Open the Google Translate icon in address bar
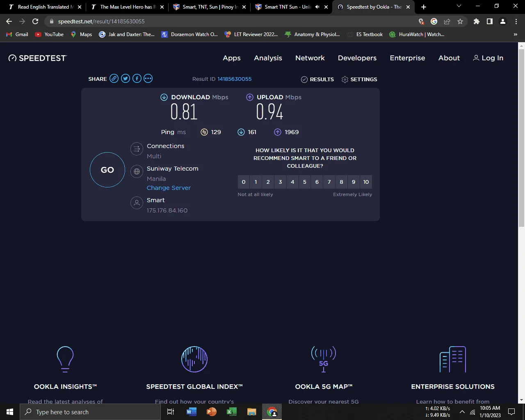Viewport: 525px width, 420px height. [434, 21]
